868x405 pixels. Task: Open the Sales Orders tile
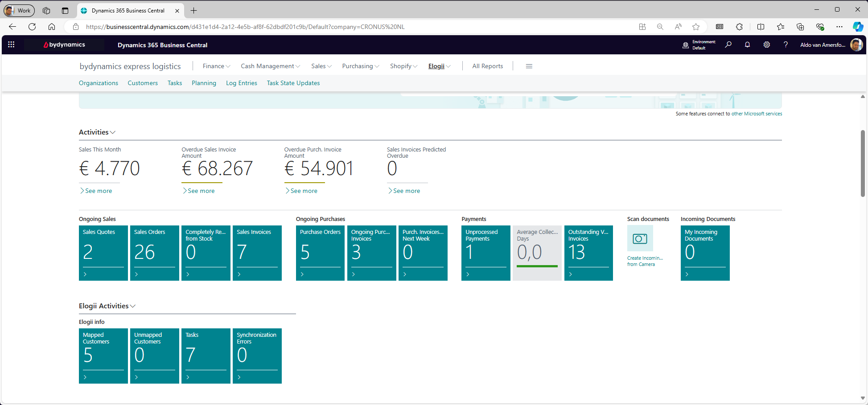point(154,253)
